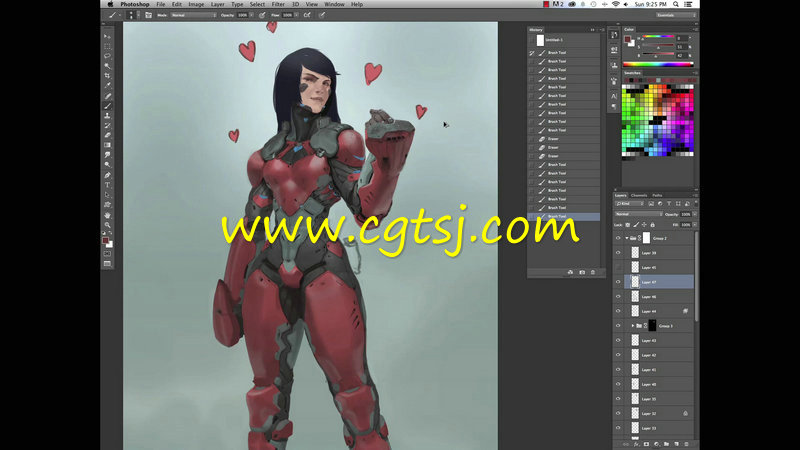This screenshot has width=800, height=450.
Task: Open the Essentials workspace dropdown
Action: (x=676, y=15)
